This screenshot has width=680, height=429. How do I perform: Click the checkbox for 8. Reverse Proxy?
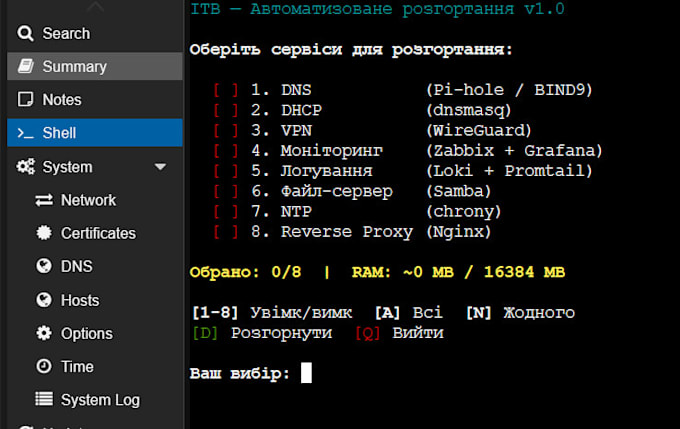(x=226, y=231)
